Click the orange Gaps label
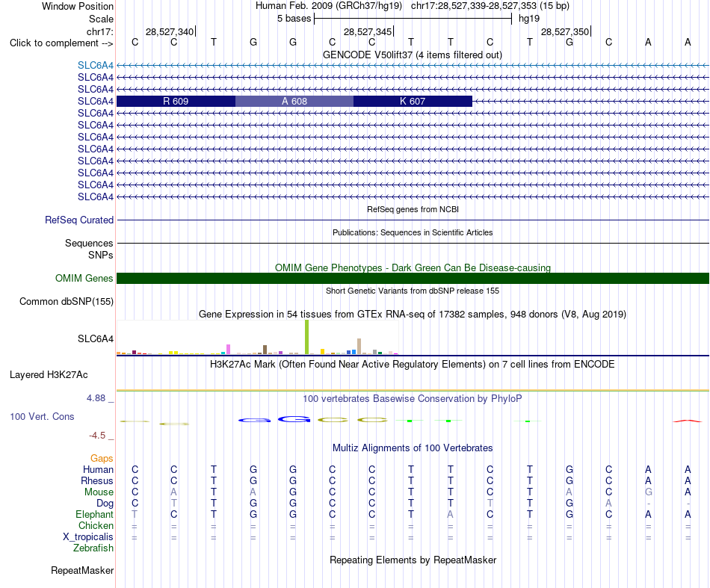 point(102,459)
